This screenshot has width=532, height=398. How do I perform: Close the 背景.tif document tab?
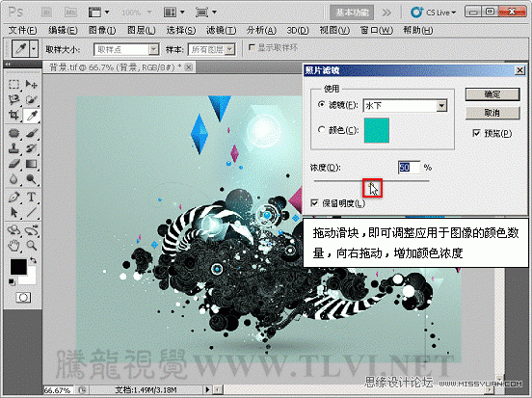coord(189,67)
